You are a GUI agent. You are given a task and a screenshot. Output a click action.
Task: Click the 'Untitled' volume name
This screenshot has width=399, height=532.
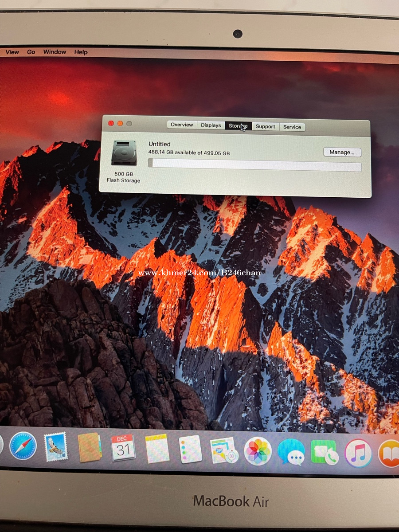[x=160, y=144]
